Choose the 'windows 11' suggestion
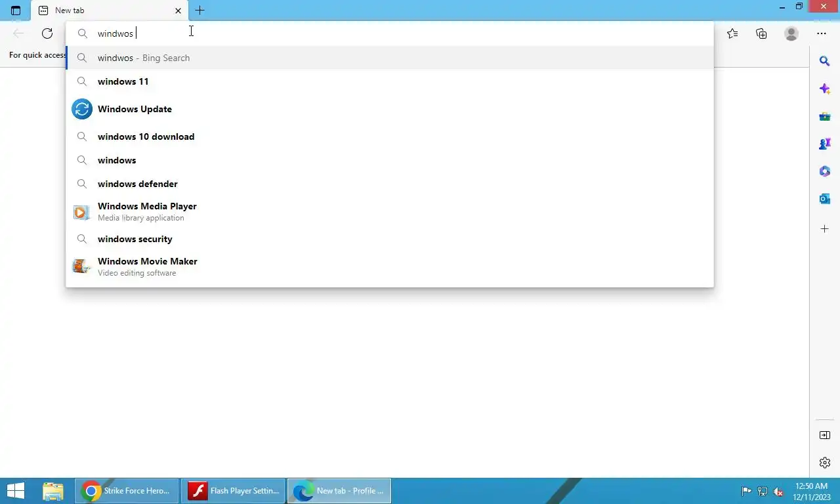Image resolution: width=840 pixels, height=504 pixels. (390, 81)
